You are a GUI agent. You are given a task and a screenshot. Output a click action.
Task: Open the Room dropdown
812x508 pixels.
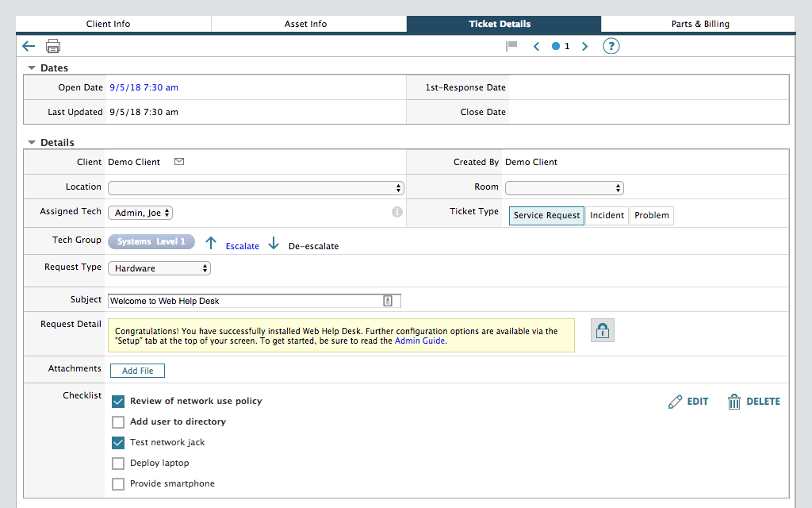[564, 187]
